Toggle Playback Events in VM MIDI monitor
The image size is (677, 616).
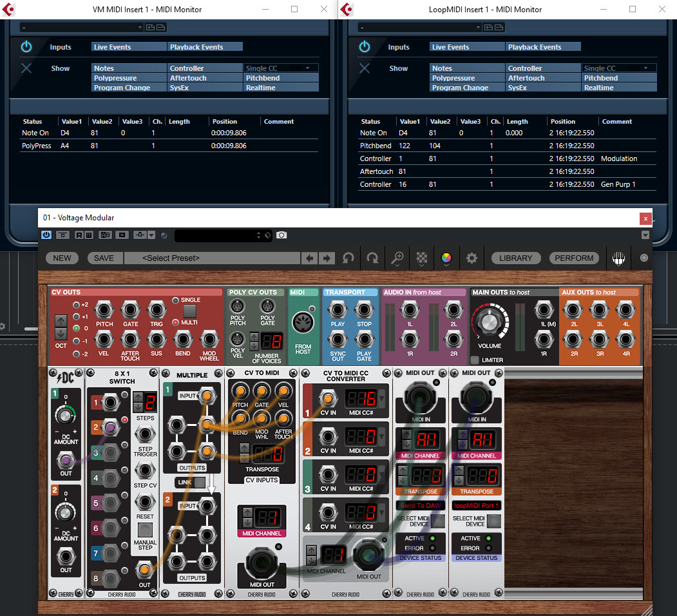[205, 46]
